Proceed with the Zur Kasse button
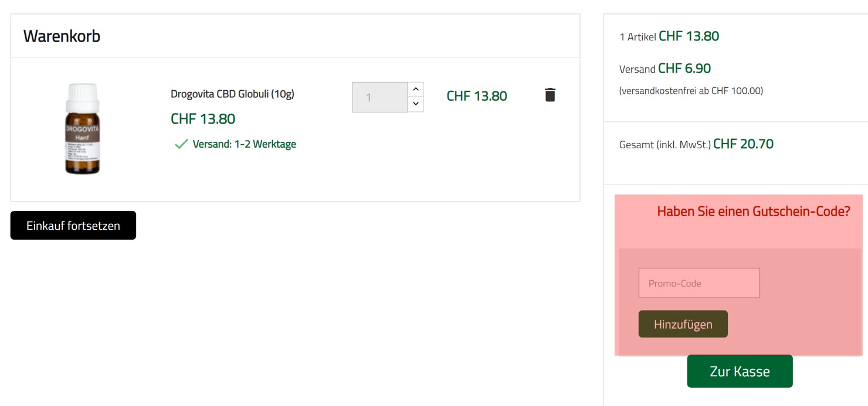The image size is (868, 406). [x=740, y=371]
